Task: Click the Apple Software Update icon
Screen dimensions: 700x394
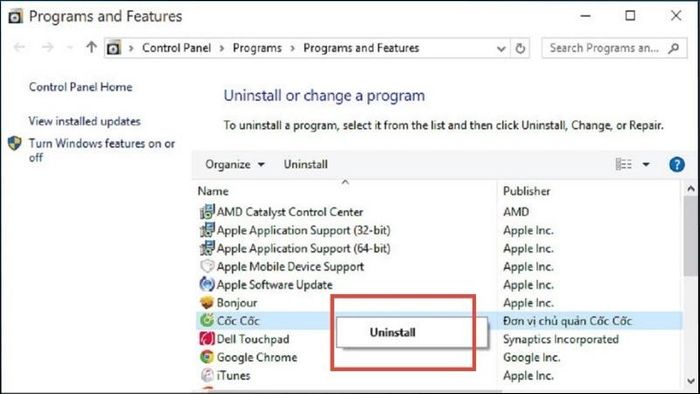Action: click(207, 284)
